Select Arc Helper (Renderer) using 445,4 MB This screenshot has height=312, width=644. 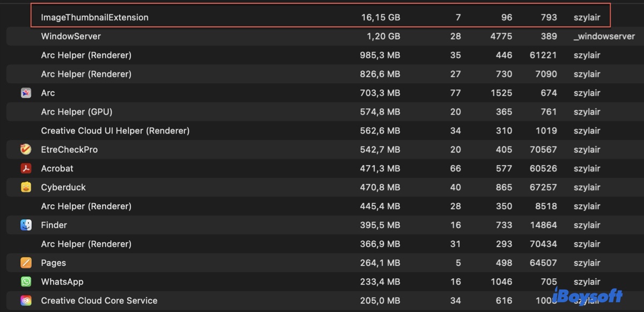pos(86,206)
